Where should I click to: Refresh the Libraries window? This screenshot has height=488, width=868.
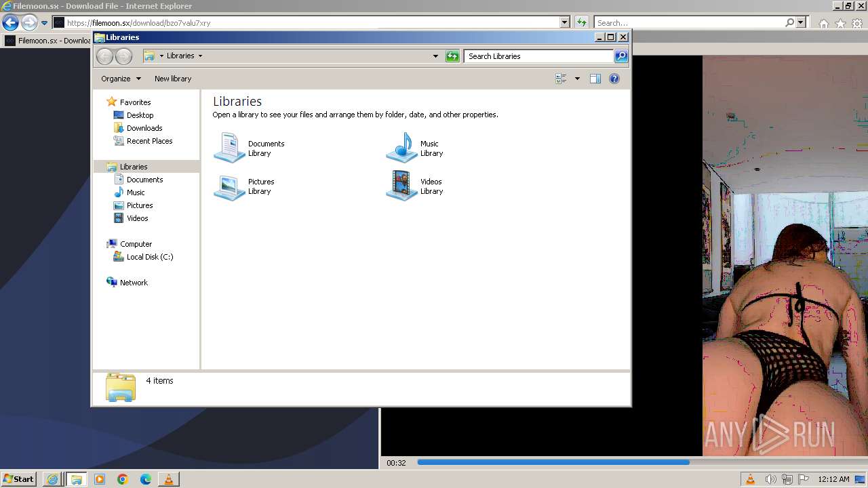point(452,56)
